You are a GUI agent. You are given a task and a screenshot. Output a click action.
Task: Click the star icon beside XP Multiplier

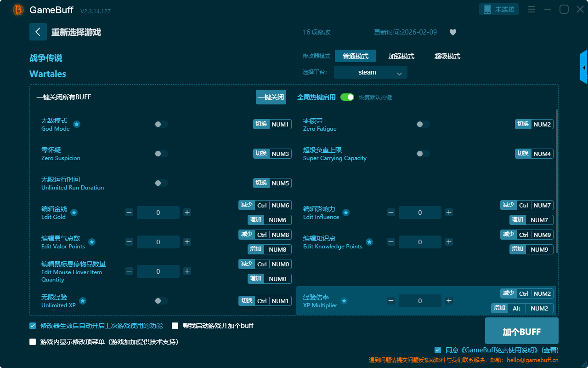point(344,301)
